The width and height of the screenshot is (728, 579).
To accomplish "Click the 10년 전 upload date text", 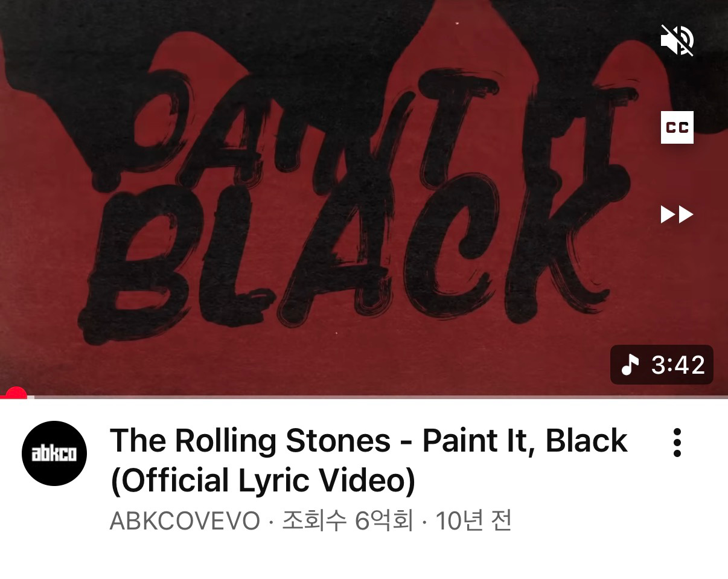I will (473, 520).
